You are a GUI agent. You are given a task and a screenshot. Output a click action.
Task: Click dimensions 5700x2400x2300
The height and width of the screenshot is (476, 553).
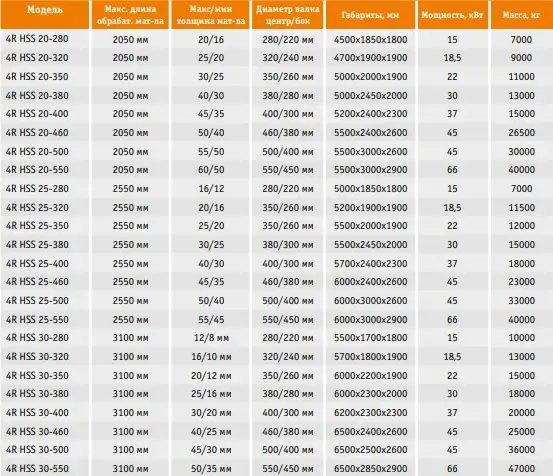click(x=370, y=263)
